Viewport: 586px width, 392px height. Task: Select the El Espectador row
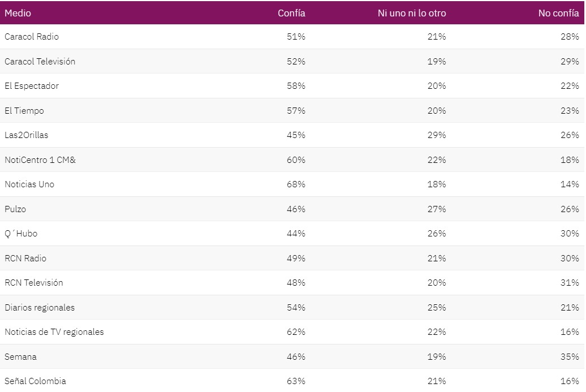pyautogui.click(x=292, y=85)
